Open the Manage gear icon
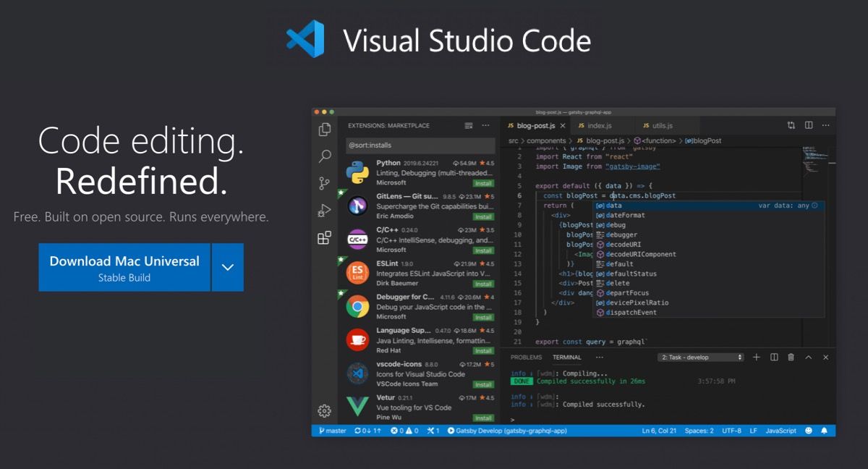Viewport: 868px width, 469px height. pyautogui.click(x=324, y=409)
